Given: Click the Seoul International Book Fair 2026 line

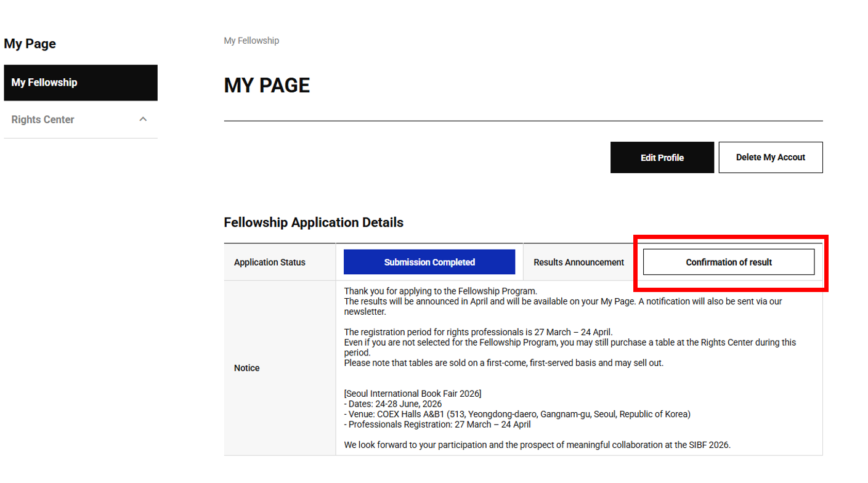Looking at the screenshot, I should [412, 393].
